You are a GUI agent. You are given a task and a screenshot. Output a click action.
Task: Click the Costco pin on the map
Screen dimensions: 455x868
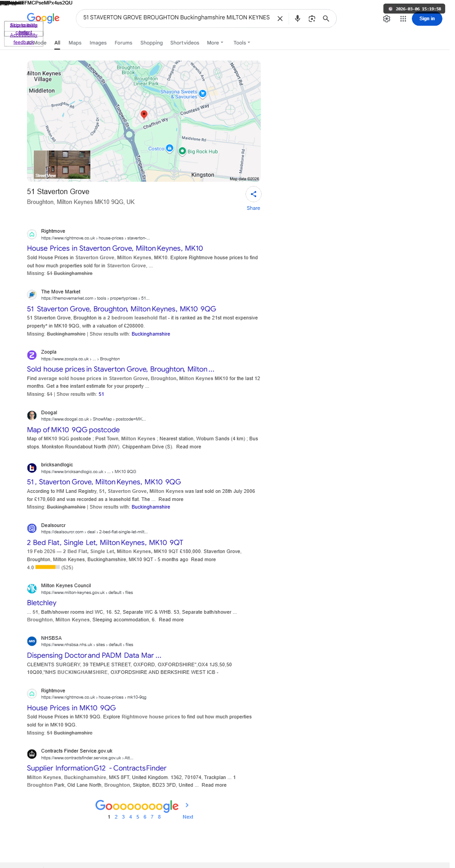coord(170,148)
